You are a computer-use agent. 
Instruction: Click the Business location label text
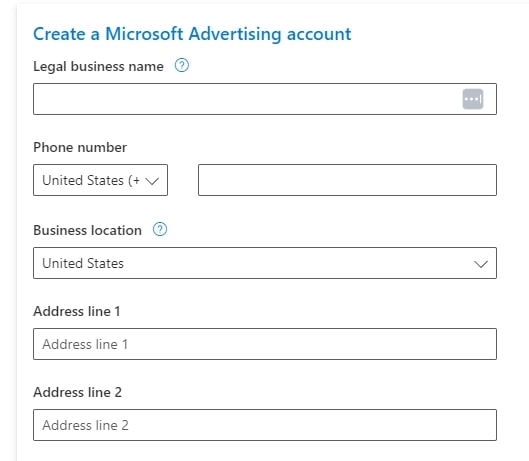point(87,230)
